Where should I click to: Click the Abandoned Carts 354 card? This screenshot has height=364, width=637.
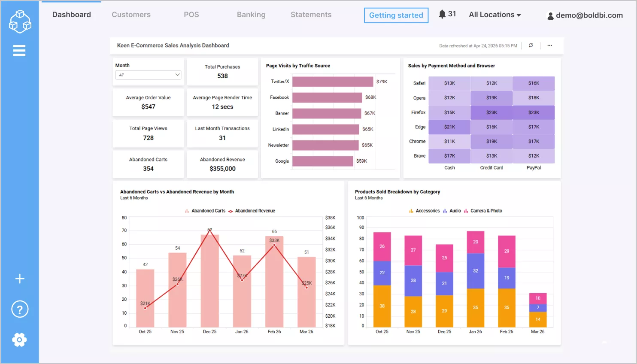[x=148, y=164]
